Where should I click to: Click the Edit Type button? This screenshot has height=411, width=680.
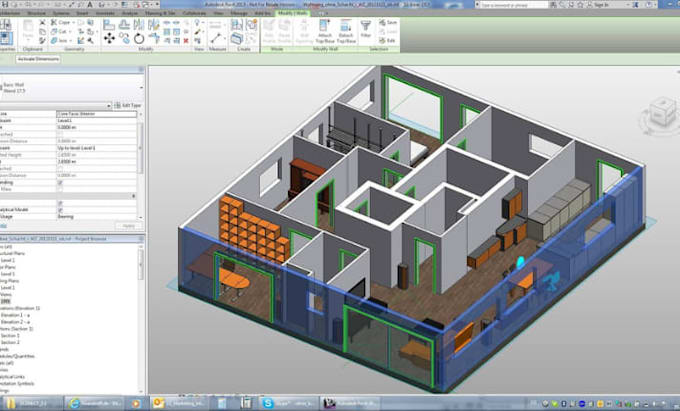[128, 105]
